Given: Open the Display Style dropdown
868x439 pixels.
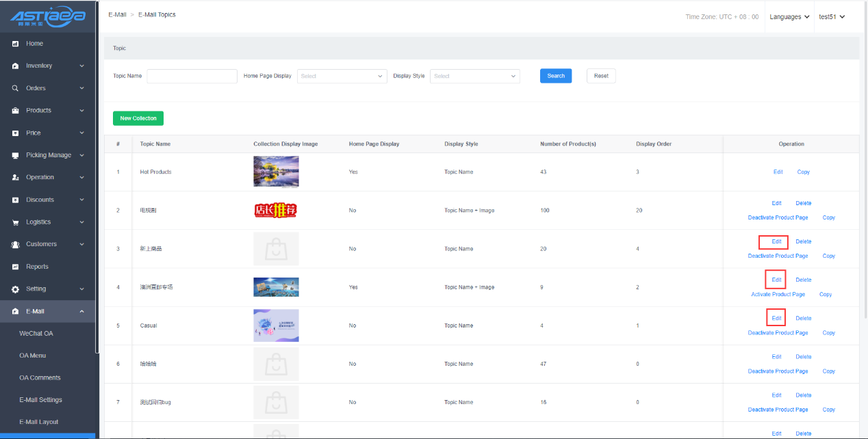Looking at the screenshot, I should (474, 77).
